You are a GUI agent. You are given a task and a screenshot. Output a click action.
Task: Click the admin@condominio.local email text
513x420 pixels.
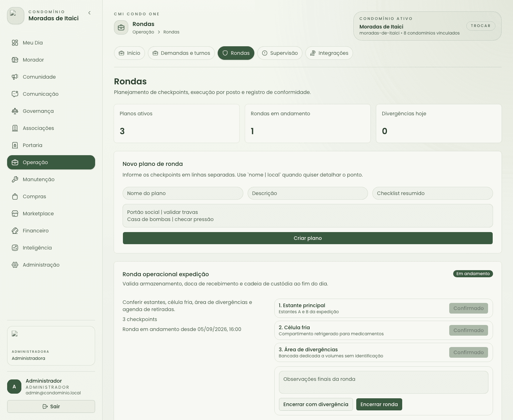coord(53,393)
